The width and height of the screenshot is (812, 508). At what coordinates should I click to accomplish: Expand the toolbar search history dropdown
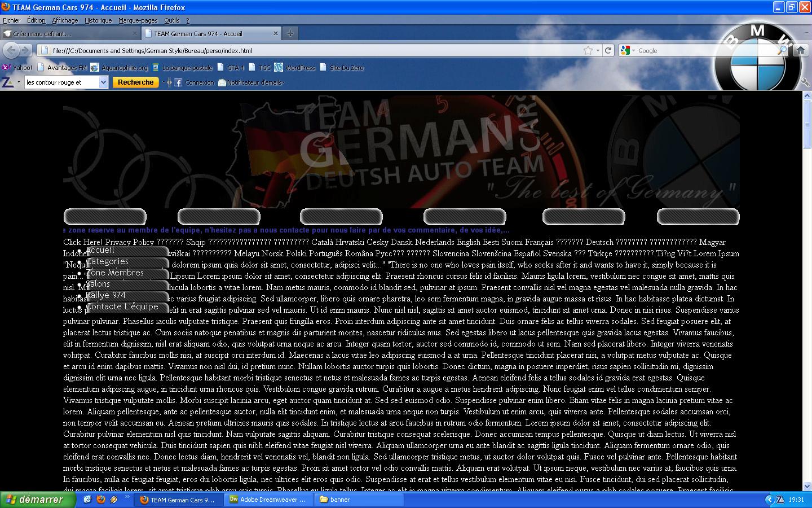[103, 82]
